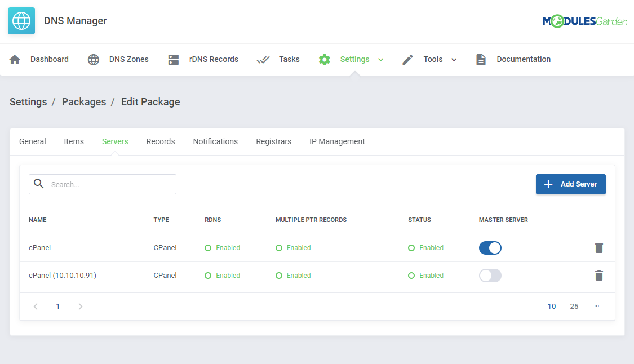The height and width of the screenshot is (364, 634).
Task: Click the Tools pencil icon
Action: tap(407, 60)
